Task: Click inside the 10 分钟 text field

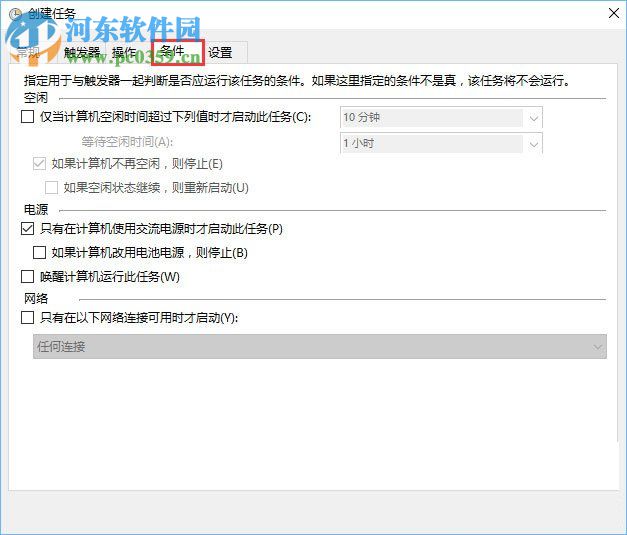Action: pyautogui.click(x=430, y=118)
